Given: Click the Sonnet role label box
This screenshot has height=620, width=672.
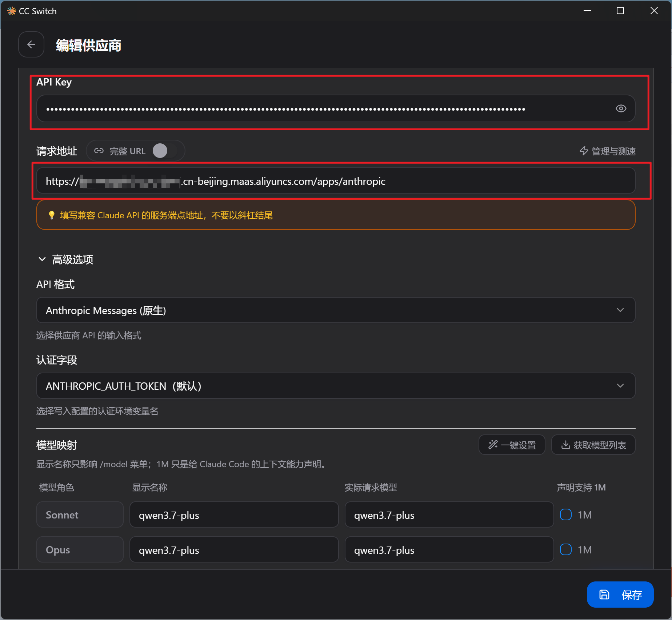Looking at the screenshot, I should 80,515.
